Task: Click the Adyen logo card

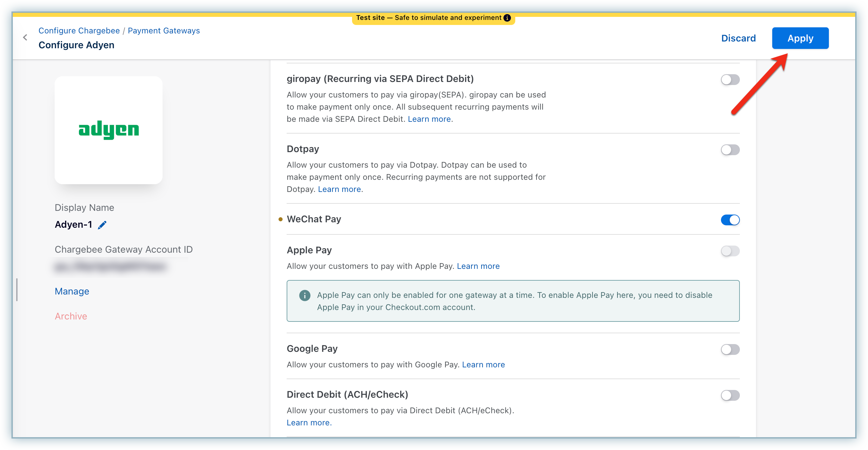Action: 109,130
